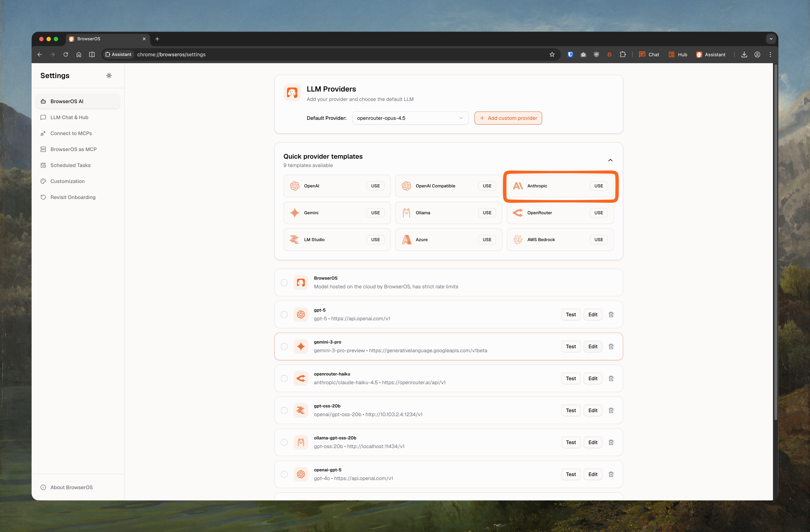Click trash icon for openrouter-haiku provider

coord(611,379)
